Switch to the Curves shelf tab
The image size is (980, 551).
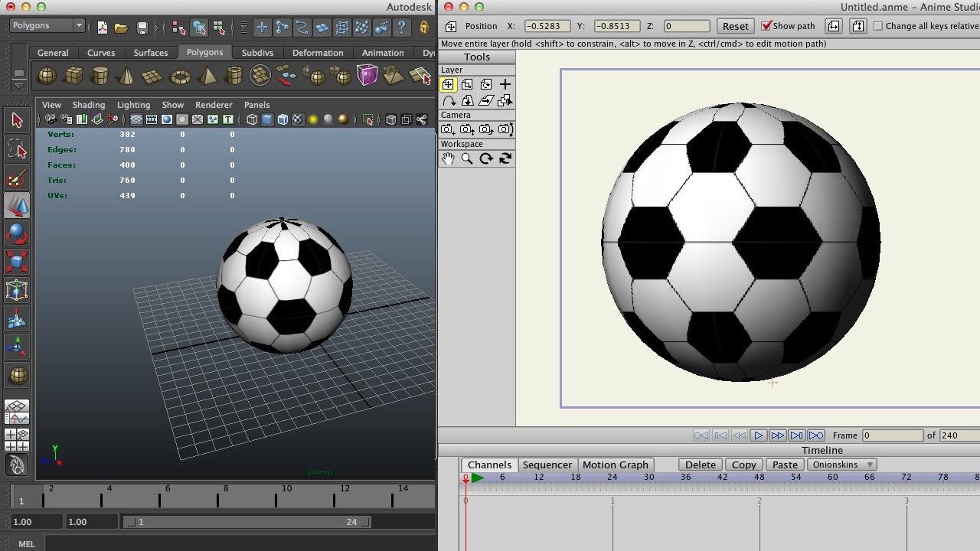[x=101, y=53]
